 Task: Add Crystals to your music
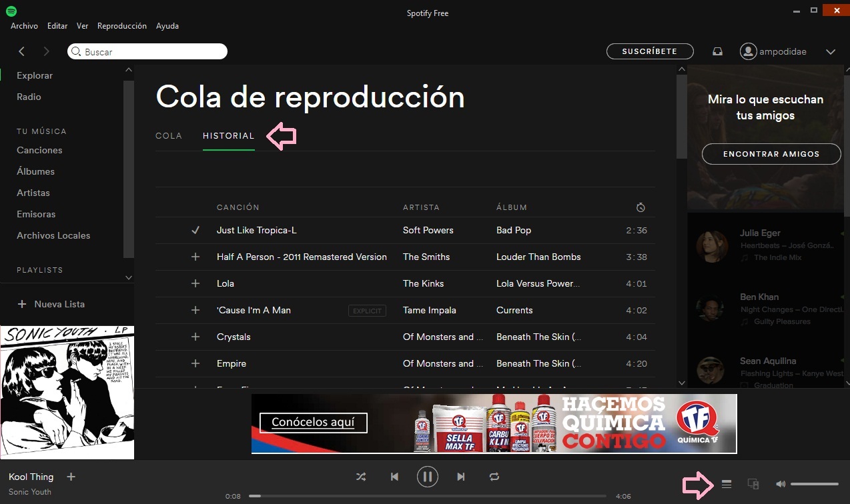tap(195, 337)
